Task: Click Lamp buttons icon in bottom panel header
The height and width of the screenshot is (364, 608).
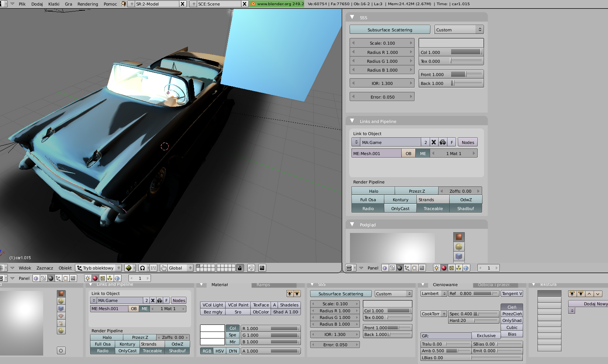Action: pyautogui.click(x=88, y=278)
